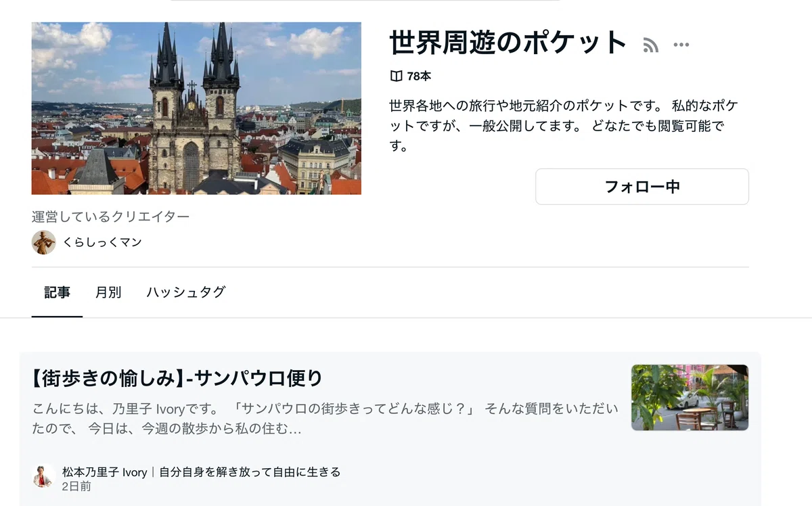
Task: Click the book icon beside 78本
Action: click(x=397, y=76)
